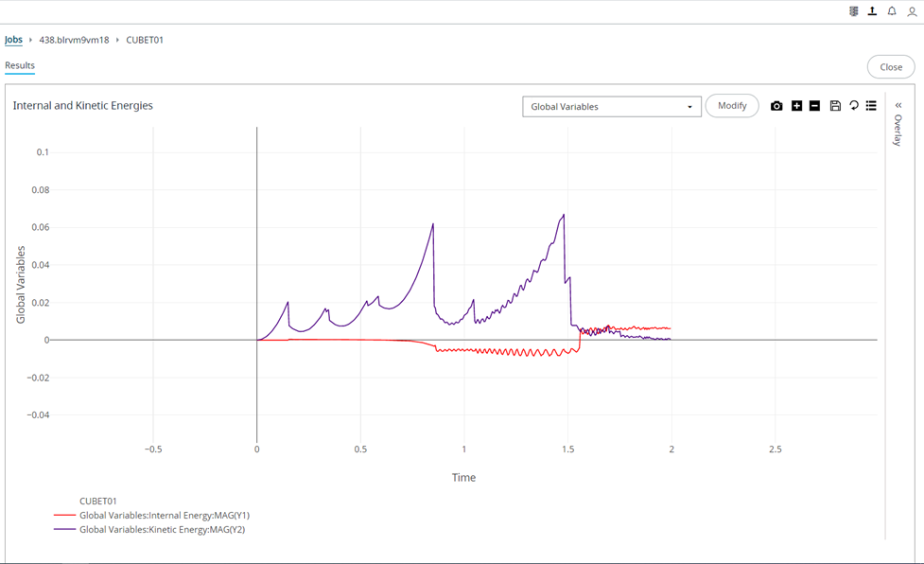Open the server stack icon in header

pyautogui.click(x=853, y=11)
